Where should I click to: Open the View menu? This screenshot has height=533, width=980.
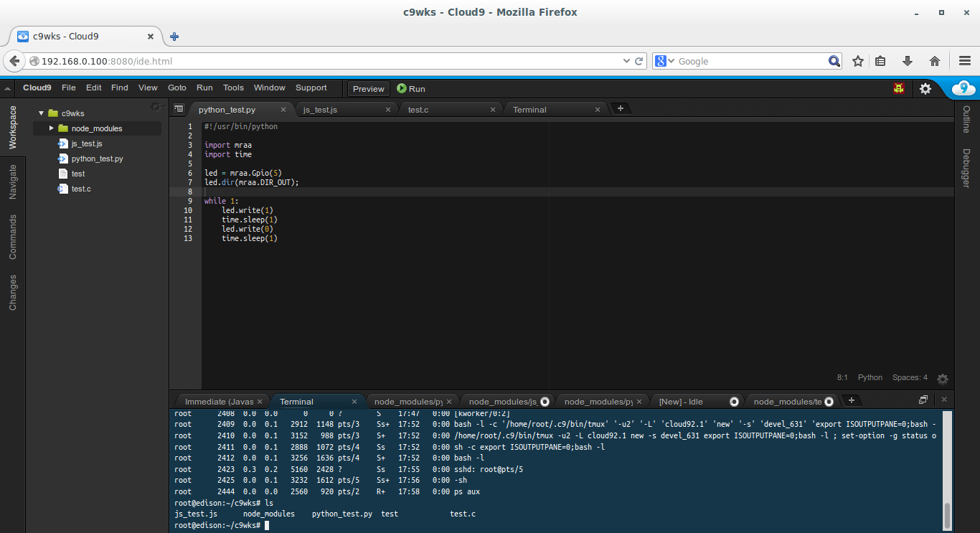pyautogui.click(x=148, y=88)
